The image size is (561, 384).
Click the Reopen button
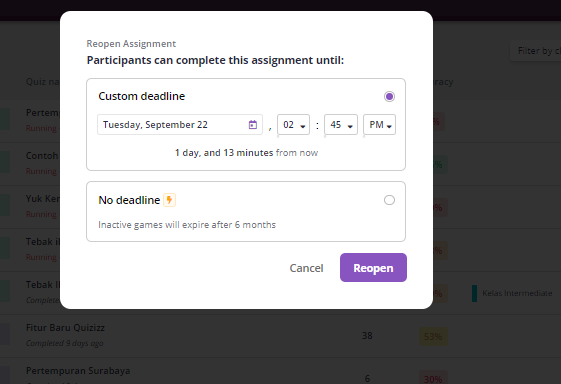point(373,268)
